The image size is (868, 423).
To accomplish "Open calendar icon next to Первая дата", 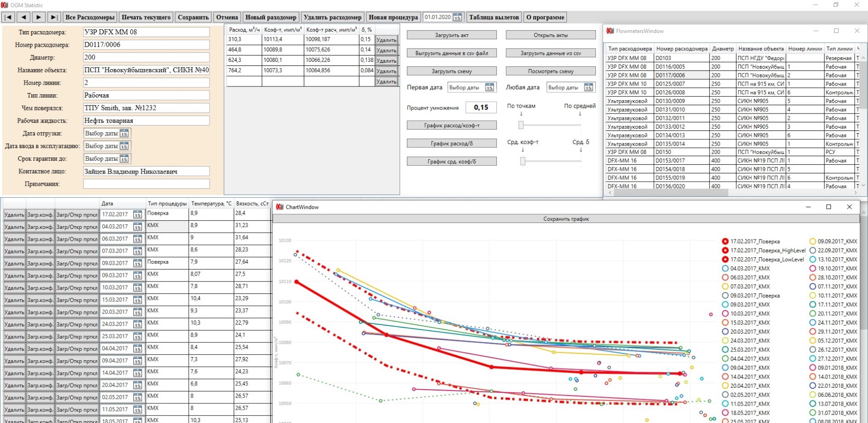I will click(x=489, y=87).
